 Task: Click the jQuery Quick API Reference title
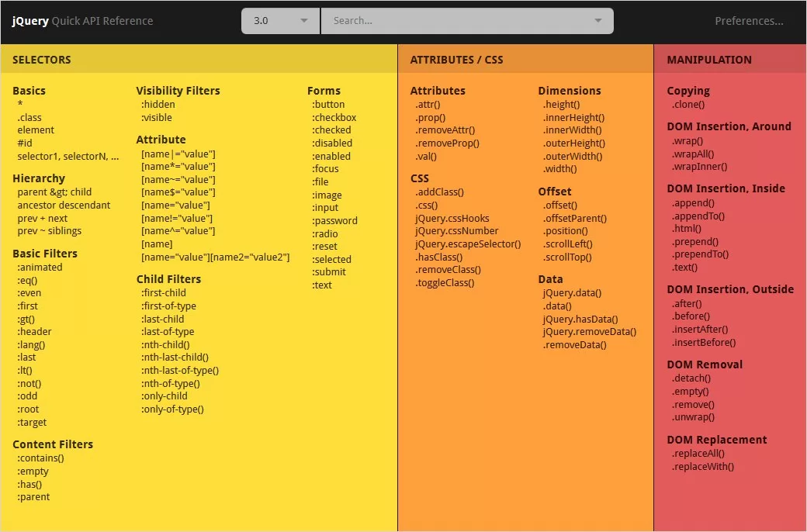(x=82, y=21)
